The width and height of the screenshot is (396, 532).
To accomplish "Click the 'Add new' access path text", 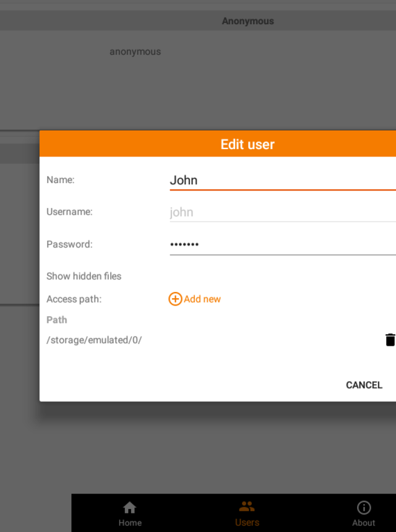I will pos(202,299).
